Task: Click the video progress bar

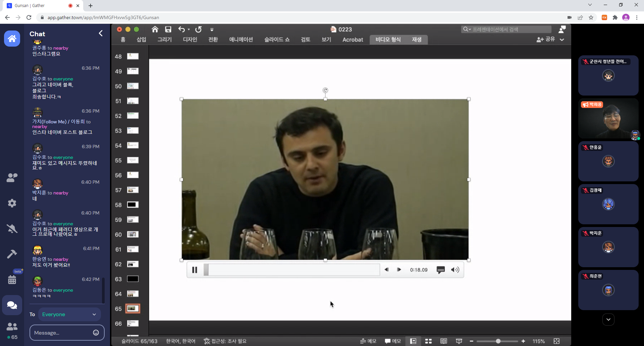Action: coord(292,270)
